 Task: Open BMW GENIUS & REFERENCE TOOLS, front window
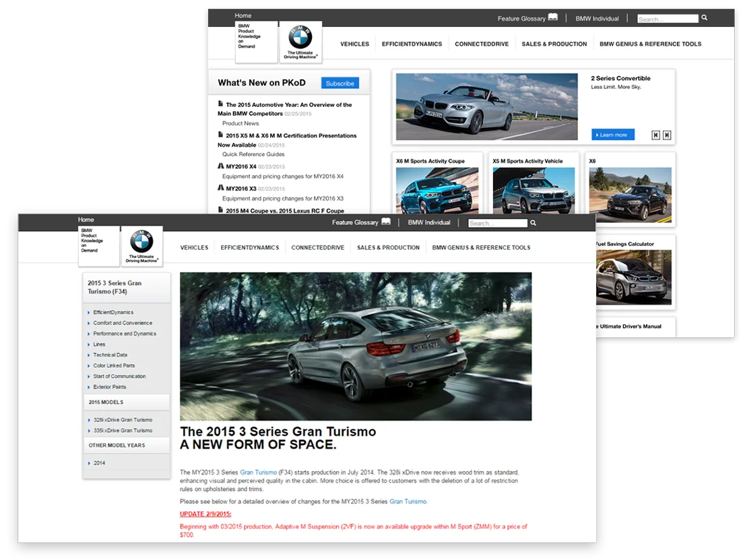(x=481, y=248)
